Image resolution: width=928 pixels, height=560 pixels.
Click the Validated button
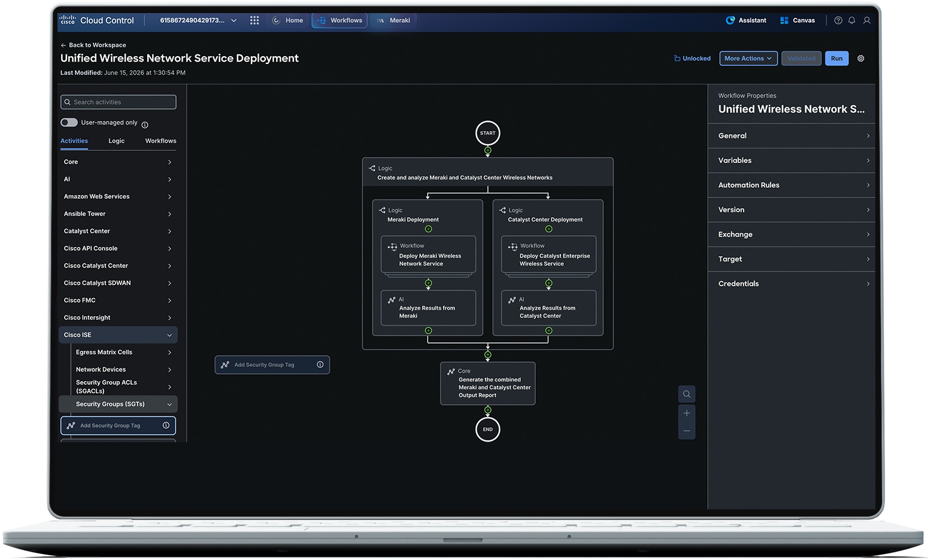pyautogui.click(x=801, y=59)
